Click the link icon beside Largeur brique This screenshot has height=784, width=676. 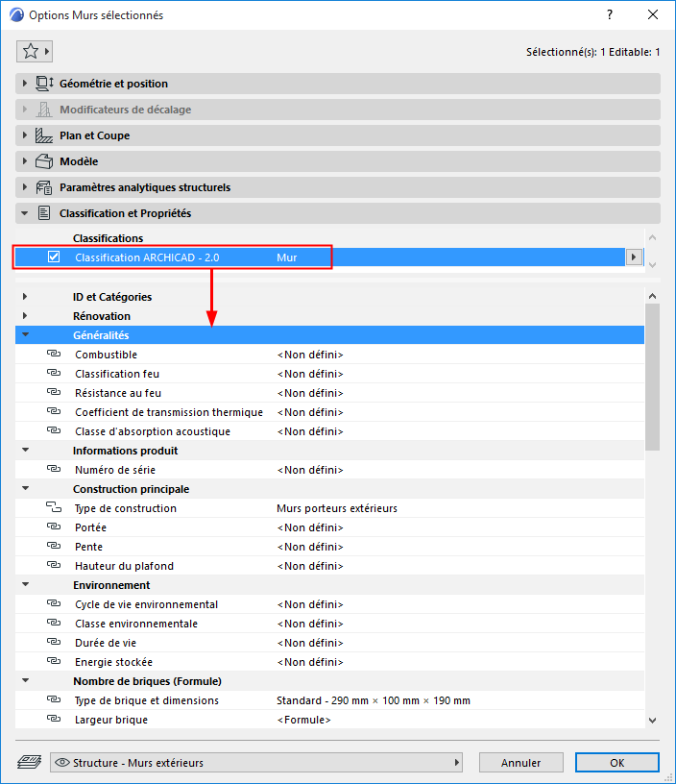click(x=54, y=719)
